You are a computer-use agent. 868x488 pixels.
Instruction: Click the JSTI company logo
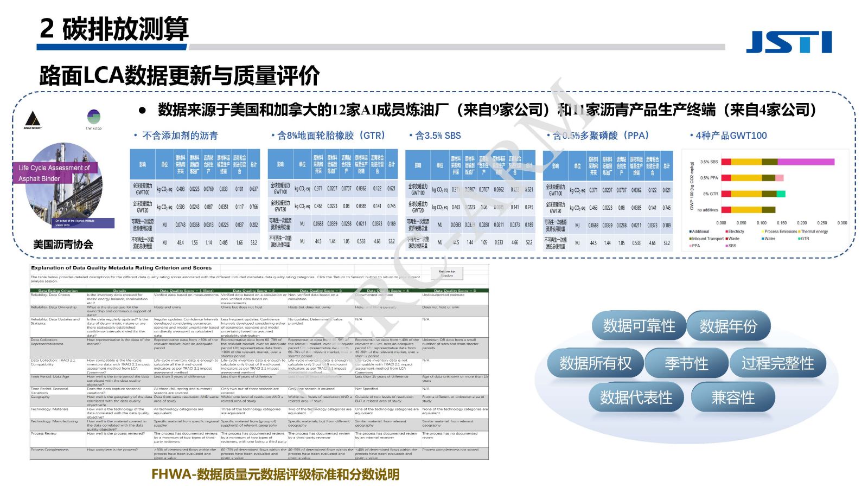click(789, 42)
